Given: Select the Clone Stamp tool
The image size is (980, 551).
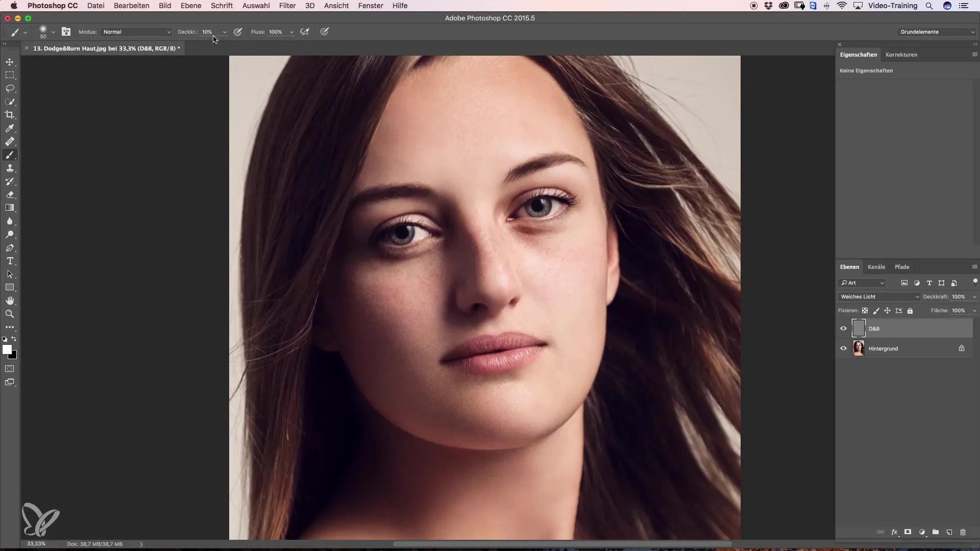Looking at the screenshot, I should point(10,168).
